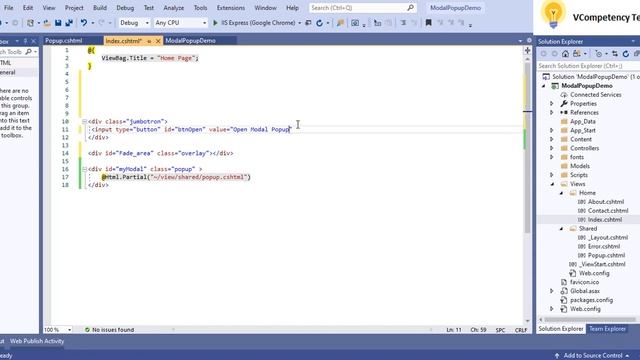Open the Analyze menu
This screenshot has width=640, height=360.
(x=173, y=8)
